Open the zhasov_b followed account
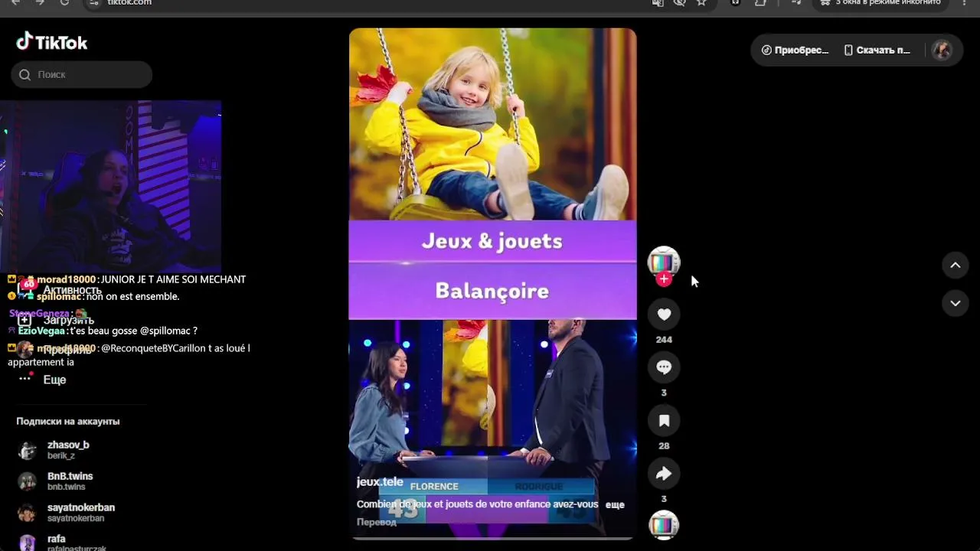 (x=68, y=450)
